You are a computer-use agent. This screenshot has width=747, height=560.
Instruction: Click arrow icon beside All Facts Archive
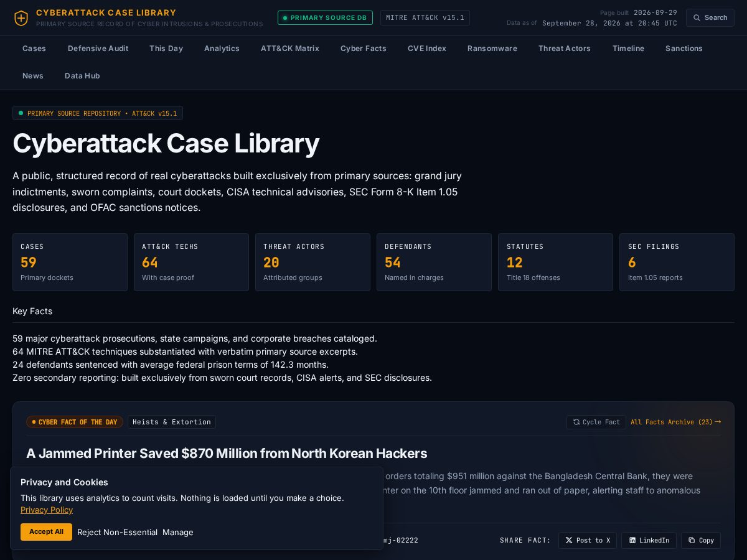[x=718, y=422]
